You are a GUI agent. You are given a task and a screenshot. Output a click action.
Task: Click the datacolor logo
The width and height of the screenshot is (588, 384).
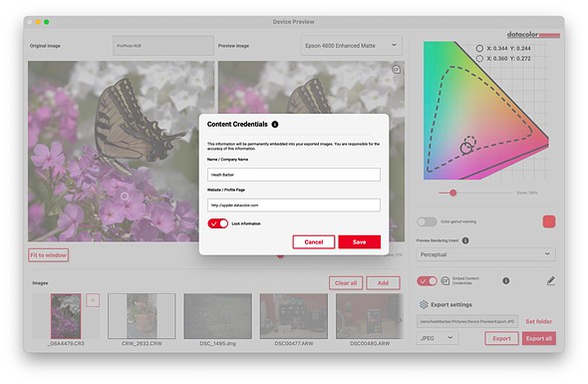533,35
